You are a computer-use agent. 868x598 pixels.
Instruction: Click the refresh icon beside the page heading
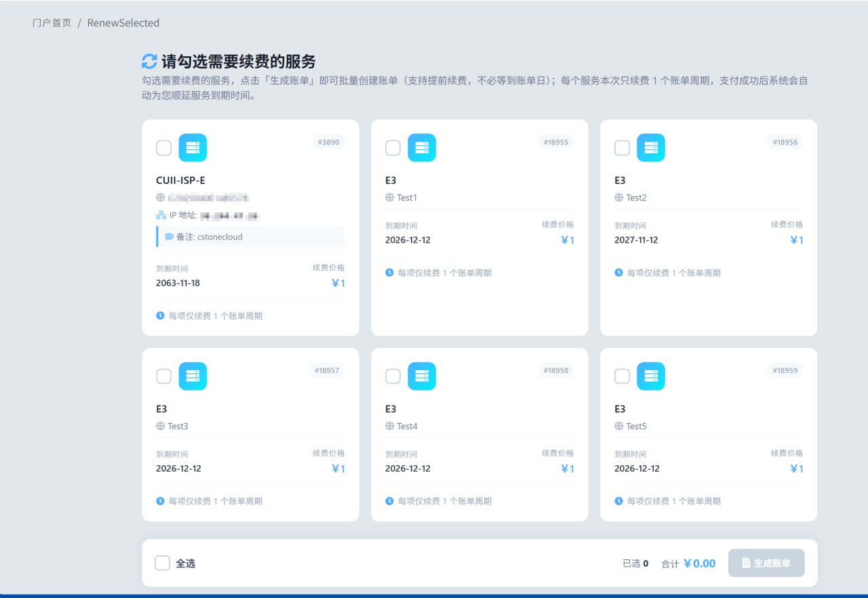tap(149, 62)
